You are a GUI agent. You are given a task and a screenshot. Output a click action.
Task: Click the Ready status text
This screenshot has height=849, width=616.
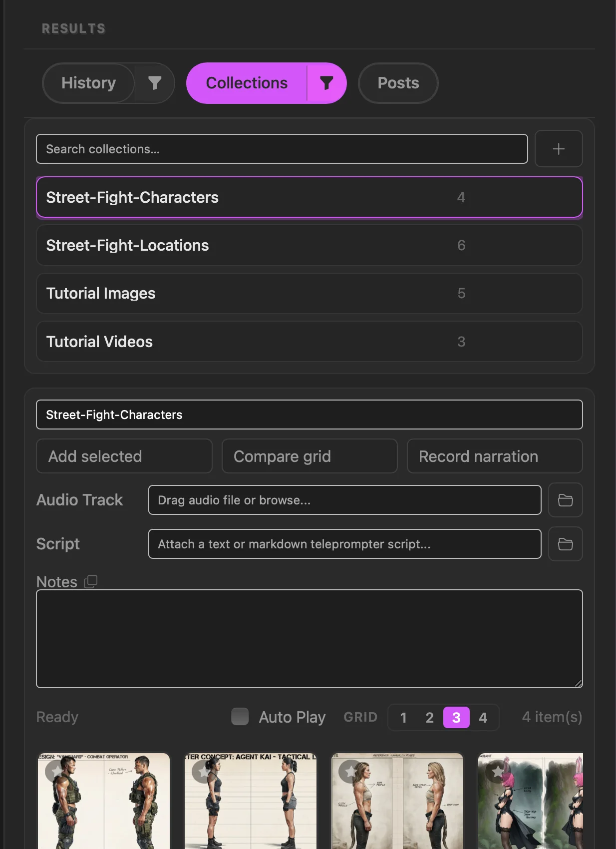[x=57, y=717]
